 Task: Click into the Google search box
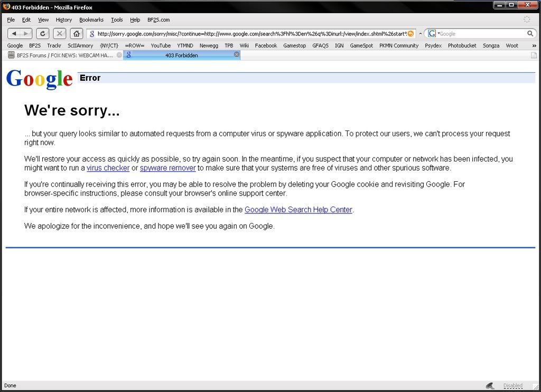click(x=482, y=33)
